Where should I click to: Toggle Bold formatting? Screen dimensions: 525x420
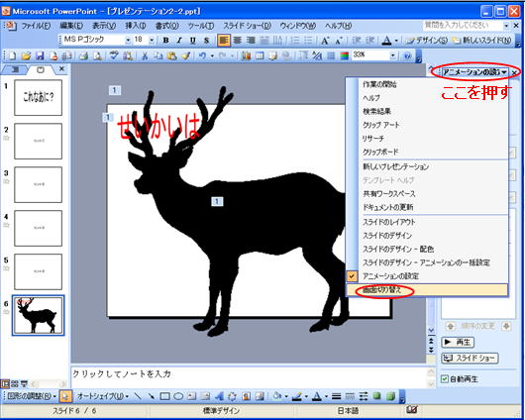(165, 41)
